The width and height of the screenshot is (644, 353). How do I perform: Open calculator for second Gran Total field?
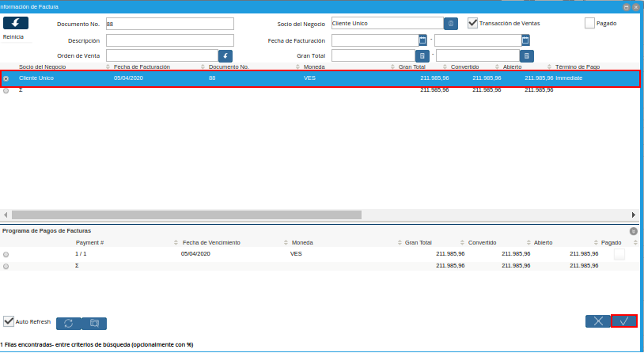527,56
